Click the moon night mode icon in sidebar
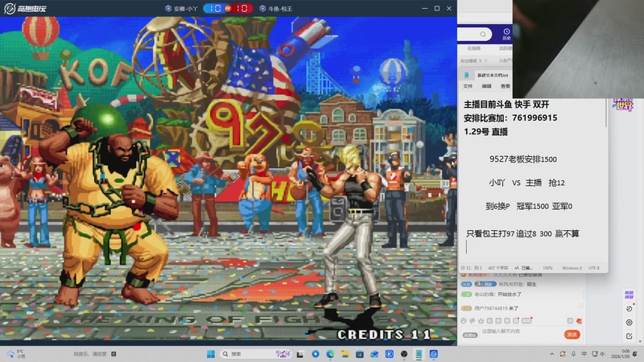 629,309
